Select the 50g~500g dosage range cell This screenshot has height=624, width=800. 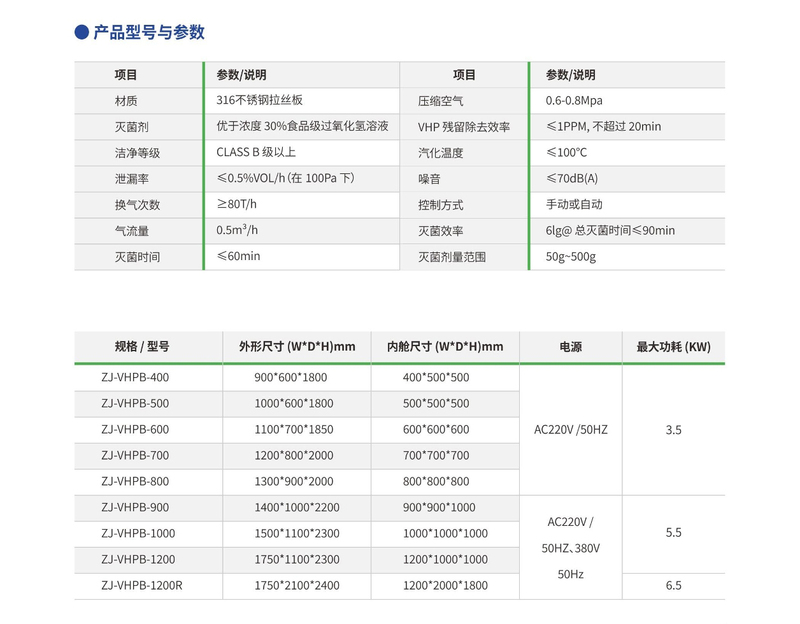click(570, 257)
